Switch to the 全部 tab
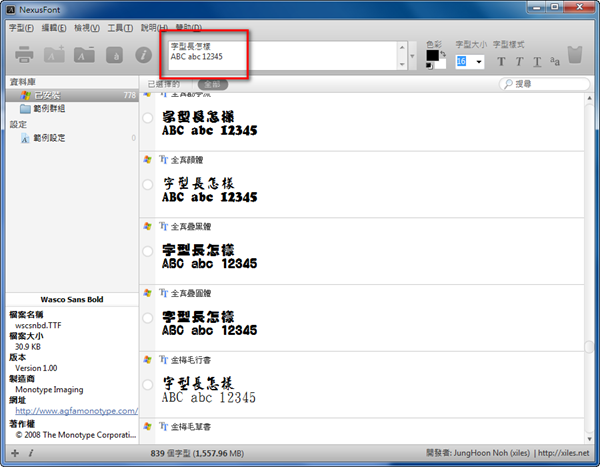 (x=213, y=84)
